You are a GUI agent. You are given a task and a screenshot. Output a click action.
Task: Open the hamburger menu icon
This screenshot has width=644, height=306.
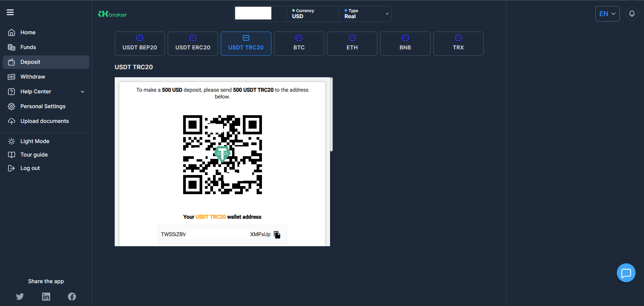pyautogui.click(x=10, y=12)
